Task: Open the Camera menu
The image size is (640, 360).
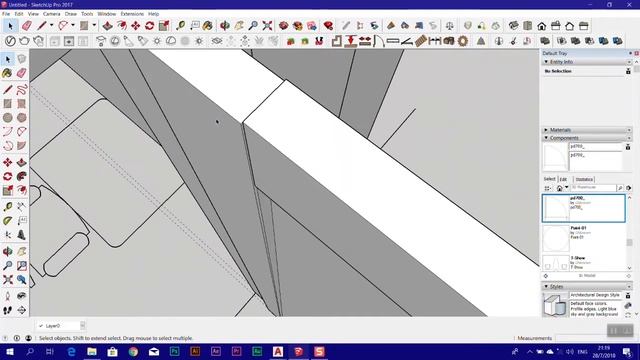Action: (51, 14)
